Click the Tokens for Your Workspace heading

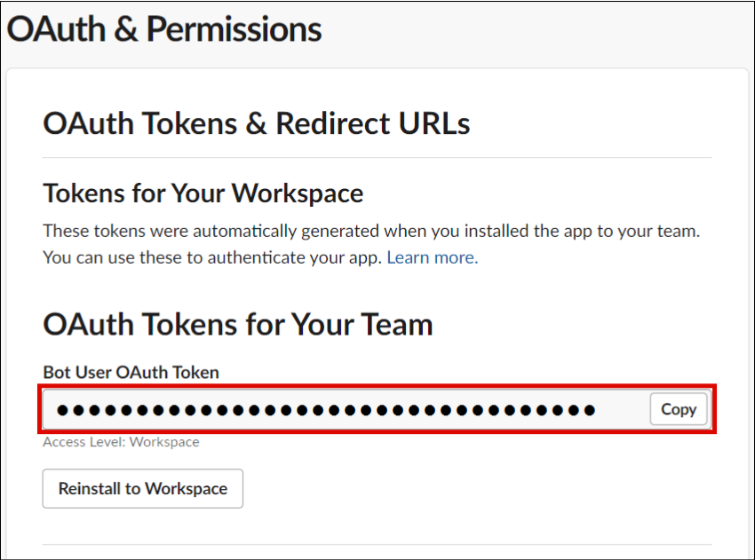pyautogui.click(x=203, y=193)
